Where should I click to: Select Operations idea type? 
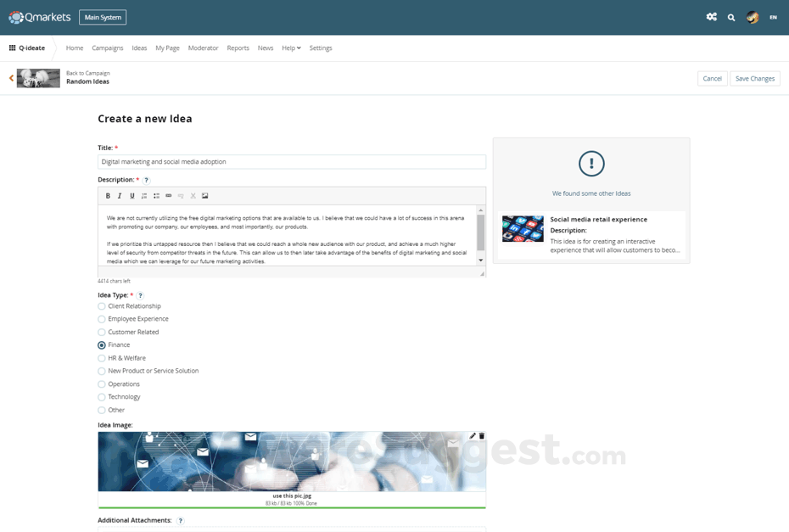pyautogui.click(x=102, y=384)
